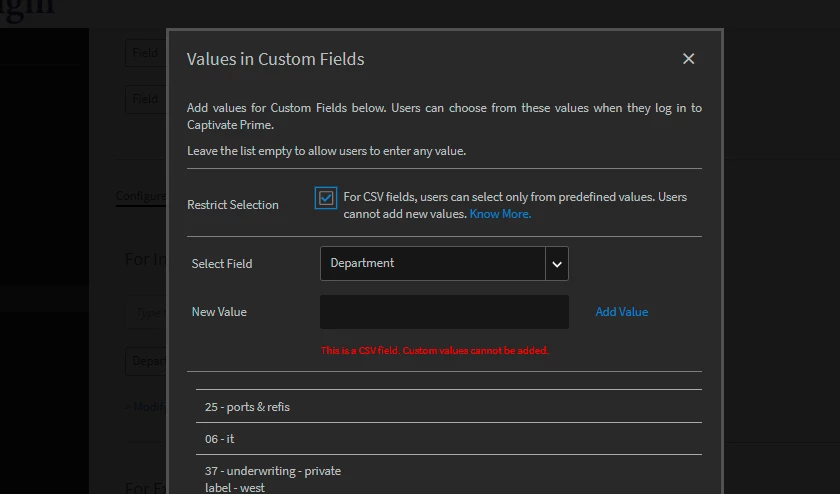Click the Add Value link
The height and width of the screenshot is (494, 840).
tap(621, 312)
